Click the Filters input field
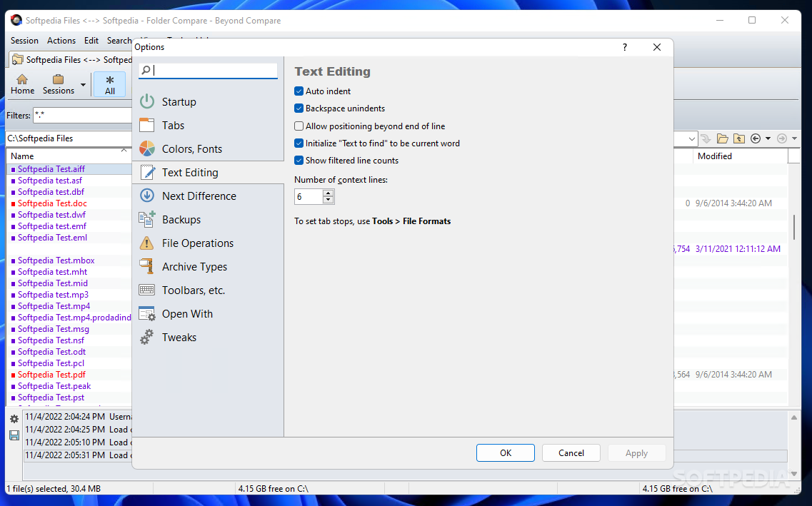The width and height of the screenshot is (812, 506). pos(83,116)
